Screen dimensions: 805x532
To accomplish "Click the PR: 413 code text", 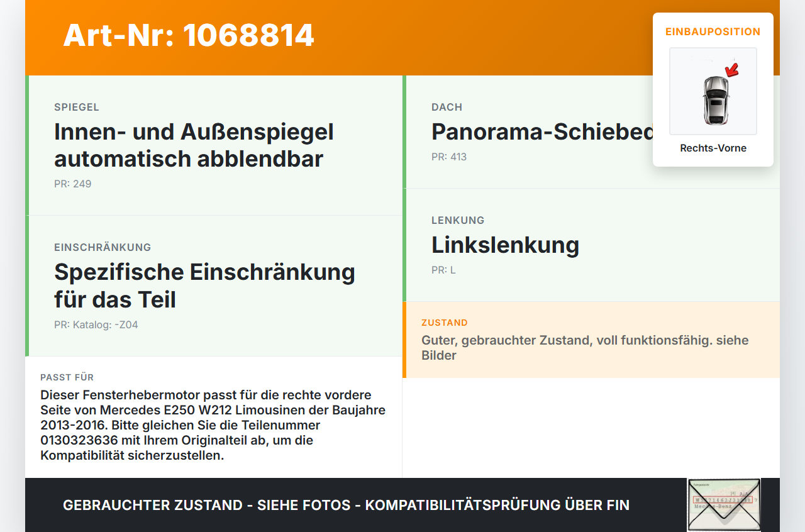I will [449, 157].
